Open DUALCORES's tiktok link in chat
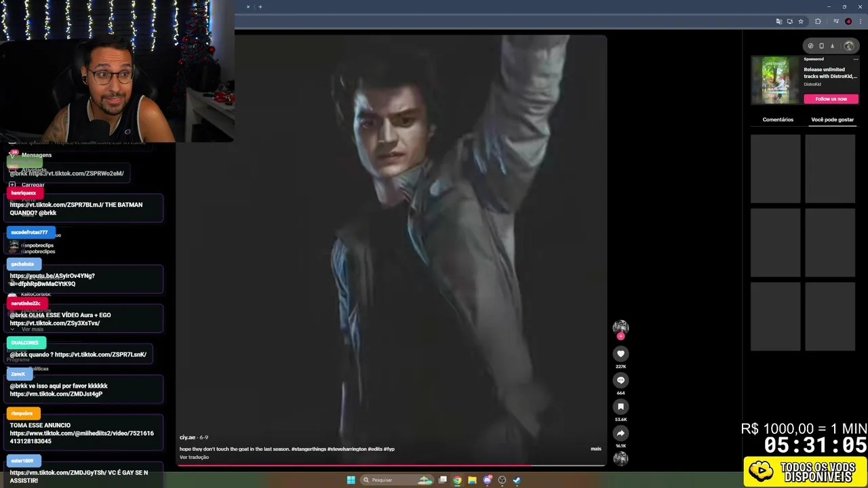 [x=100, y=354]
